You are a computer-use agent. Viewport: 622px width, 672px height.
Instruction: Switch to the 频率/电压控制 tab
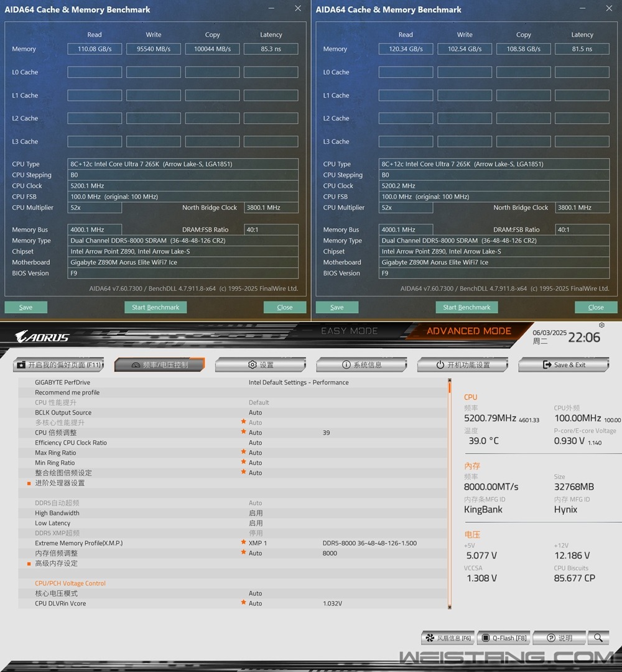[x=159, y=365]
